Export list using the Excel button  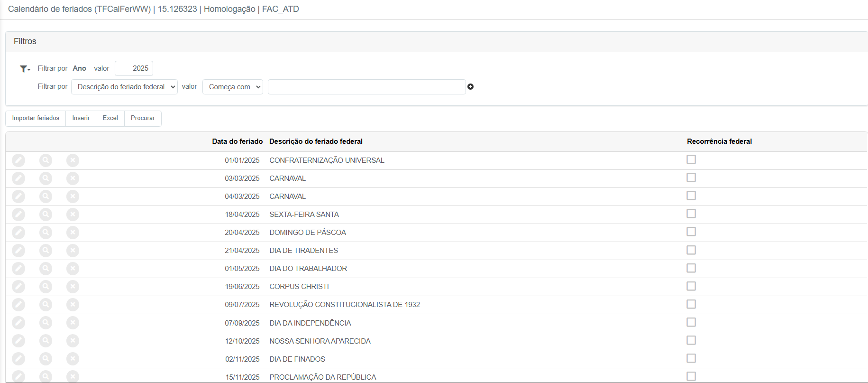(x=110, y=118)
